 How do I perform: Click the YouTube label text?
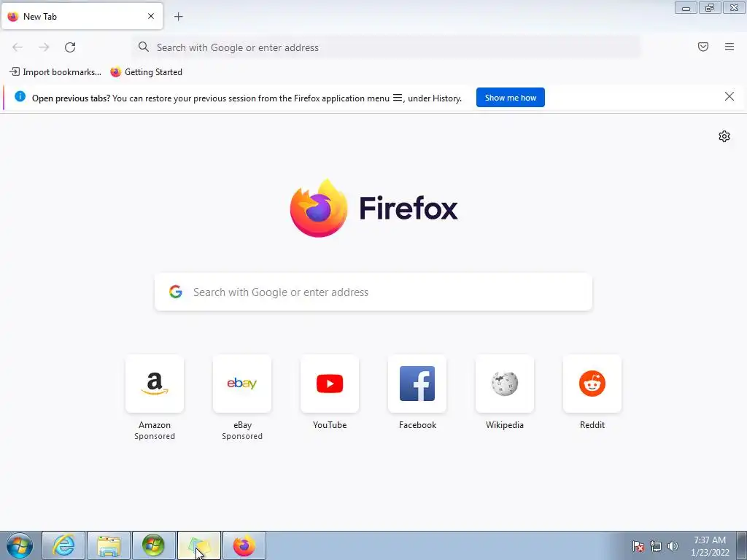click(x=330, y=425)
